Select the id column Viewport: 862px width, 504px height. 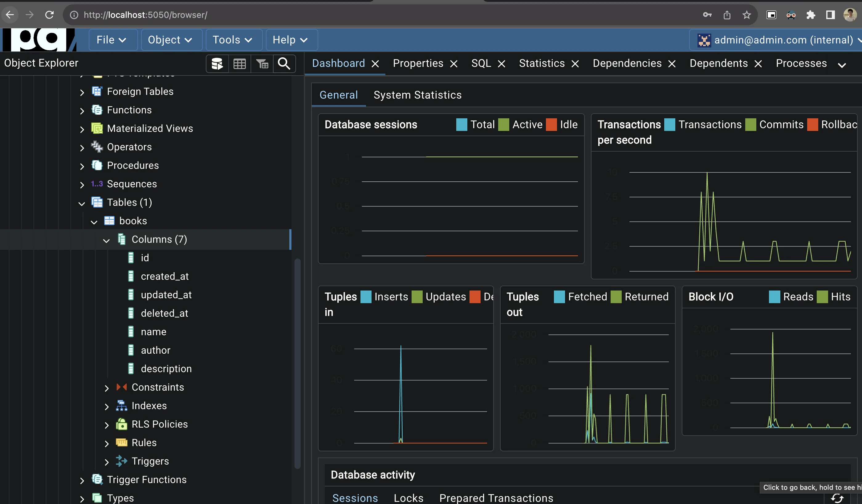pos(145,258)
